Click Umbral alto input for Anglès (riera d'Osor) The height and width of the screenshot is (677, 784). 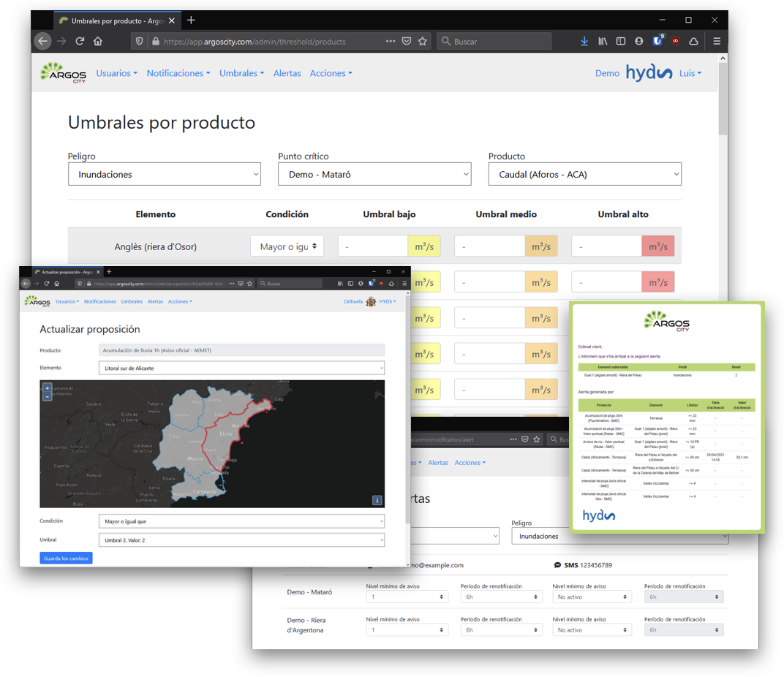pos(606,246)
